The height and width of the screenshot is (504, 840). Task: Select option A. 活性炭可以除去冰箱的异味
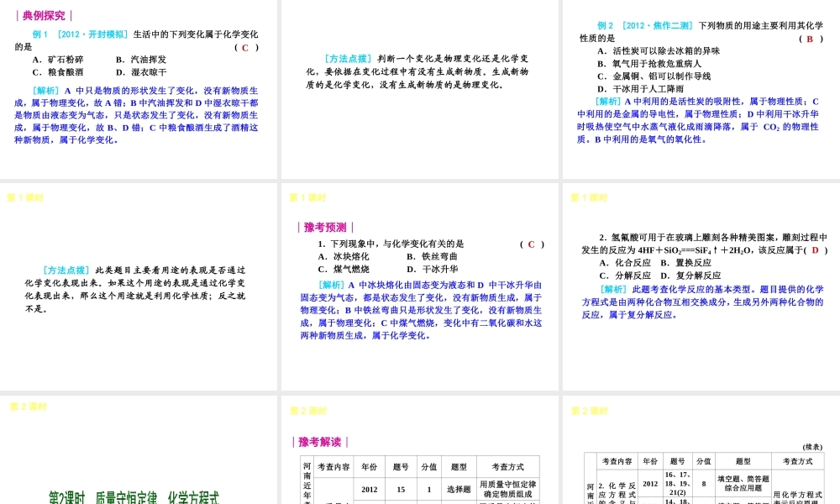(659, 51)
